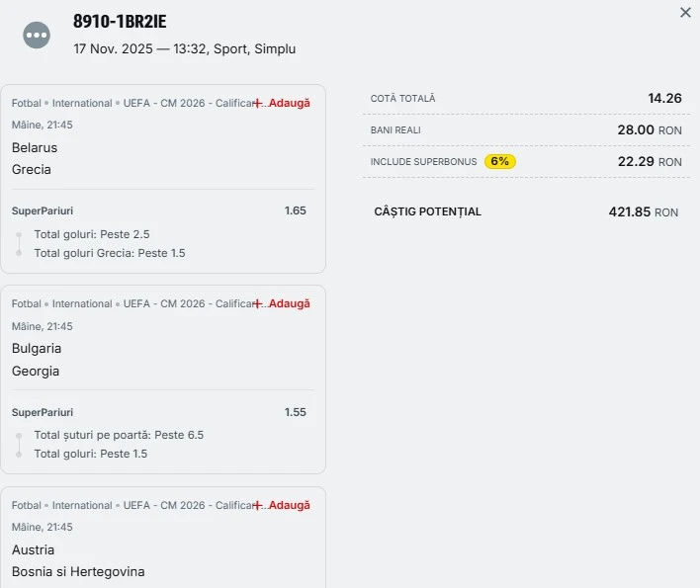Click the Grecia team name

(x=32, y=169)
